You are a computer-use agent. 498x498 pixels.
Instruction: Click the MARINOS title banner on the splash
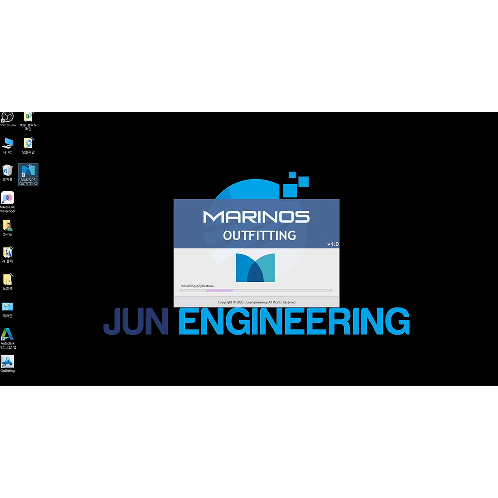256,217
